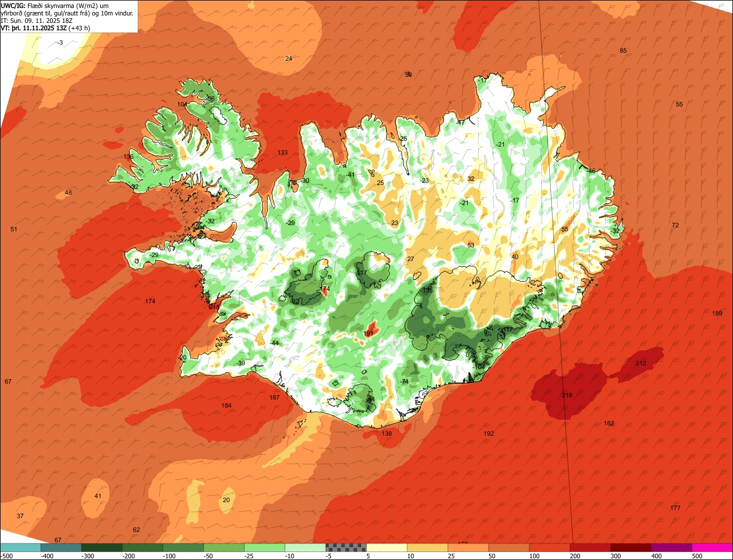Click the red 200 to 300 legend swatch
Screen dimensions: 733x560
(590, 547)
